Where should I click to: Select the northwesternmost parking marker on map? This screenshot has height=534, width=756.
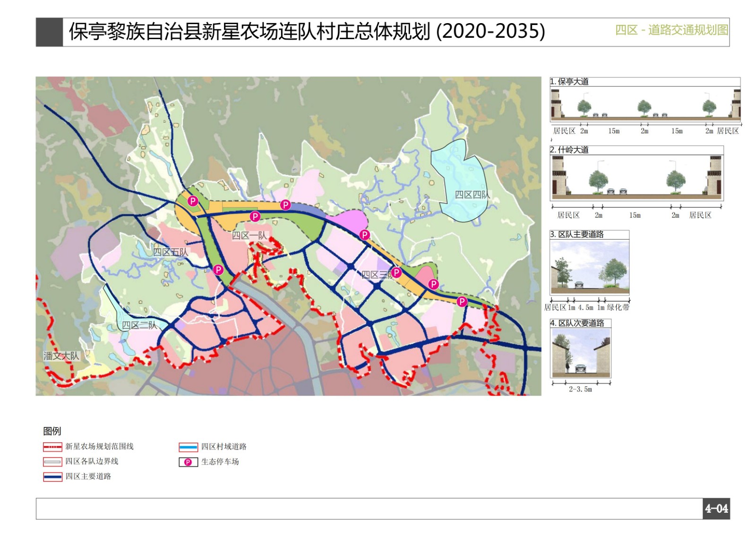(x=193, y=201)
